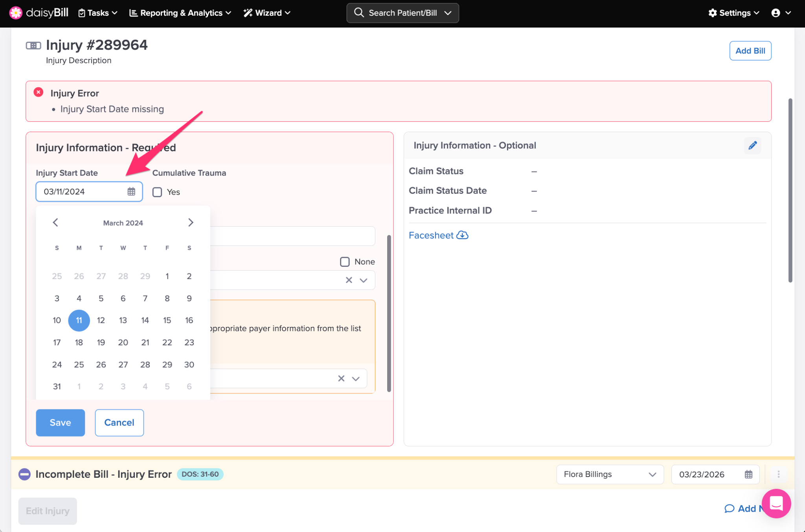Check the Cumulative Trauma Yes checkbox
This screenshot has height=532, width=805.
click(157, 192)
